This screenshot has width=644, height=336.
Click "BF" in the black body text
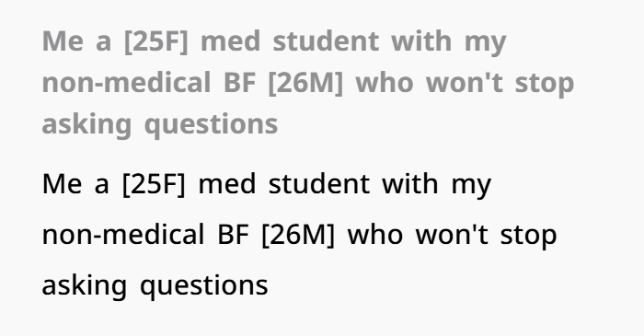[x=234, y=235]
